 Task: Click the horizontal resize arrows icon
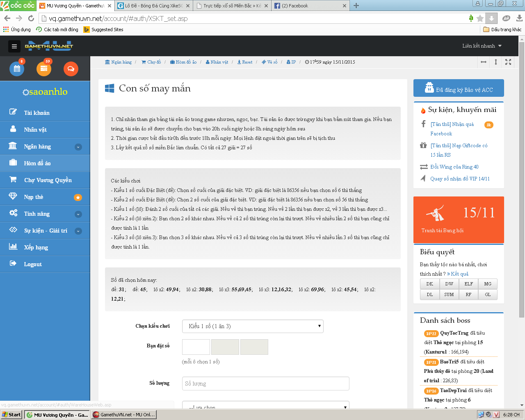(x=484, y=62)
